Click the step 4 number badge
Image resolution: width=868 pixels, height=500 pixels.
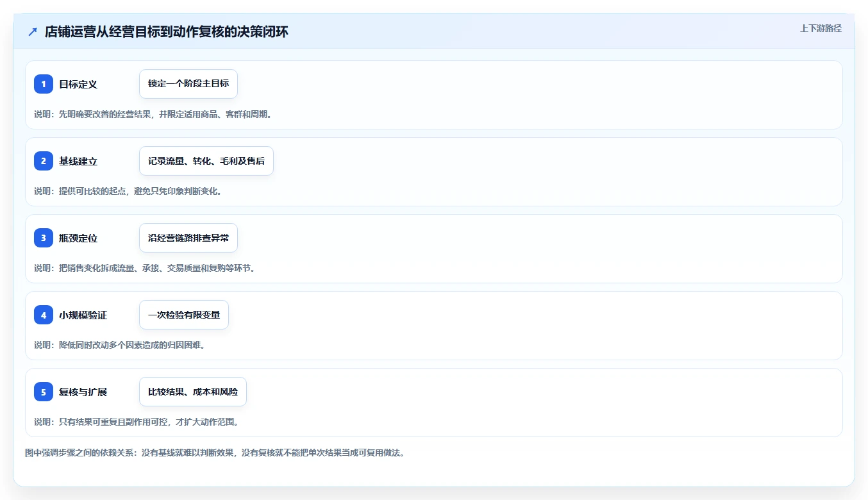[x=44, y=315]
